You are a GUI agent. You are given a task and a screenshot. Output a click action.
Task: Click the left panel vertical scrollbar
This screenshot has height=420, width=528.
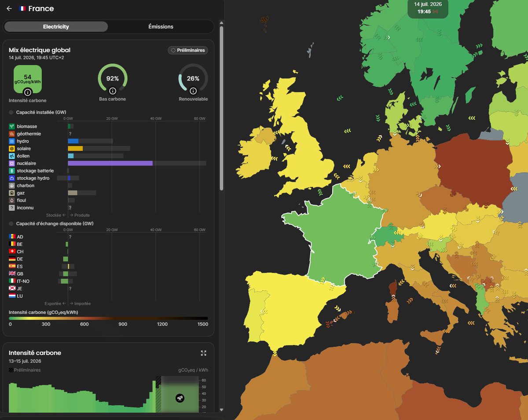coord(221,108)
